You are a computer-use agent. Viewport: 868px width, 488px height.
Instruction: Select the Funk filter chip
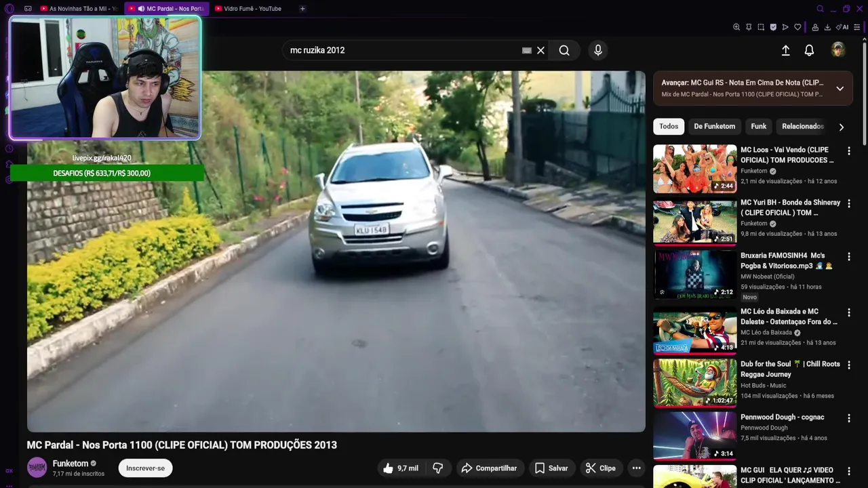coord(758,126)
